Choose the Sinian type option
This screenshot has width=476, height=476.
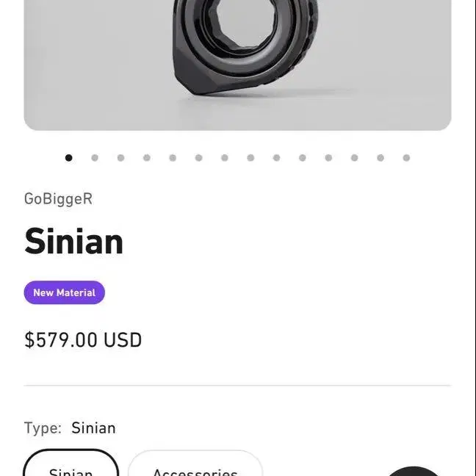(71, 463)
